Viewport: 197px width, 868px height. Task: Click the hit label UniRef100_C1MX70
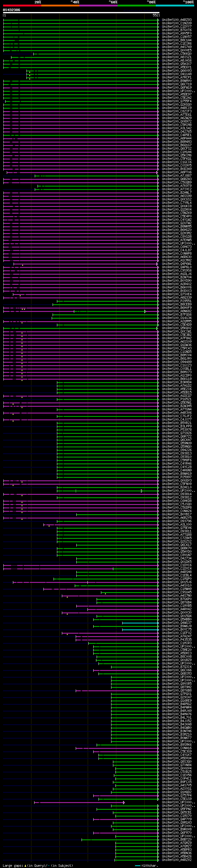pos(176,816)
